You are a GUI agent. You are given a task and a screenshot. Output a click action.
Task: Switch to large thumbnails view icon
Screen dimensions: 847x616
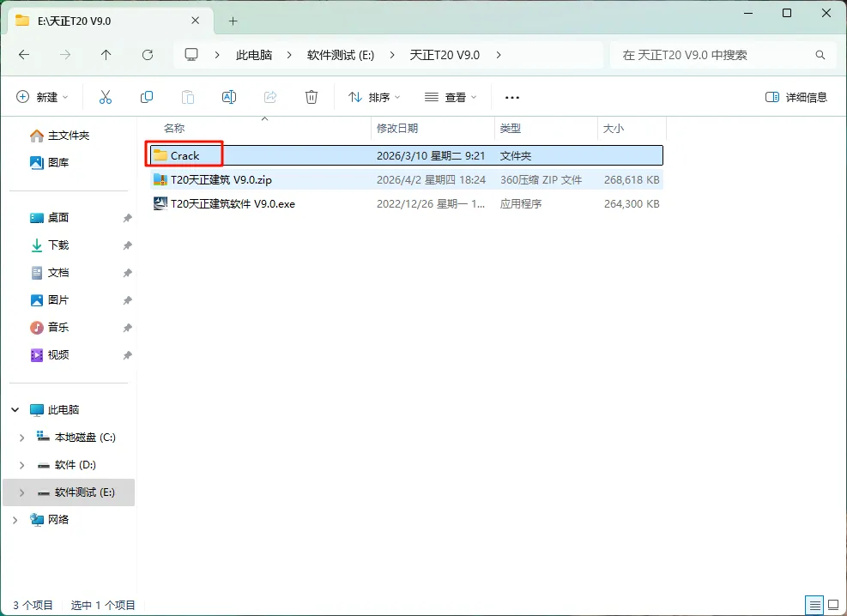click(x=833, y=605)
